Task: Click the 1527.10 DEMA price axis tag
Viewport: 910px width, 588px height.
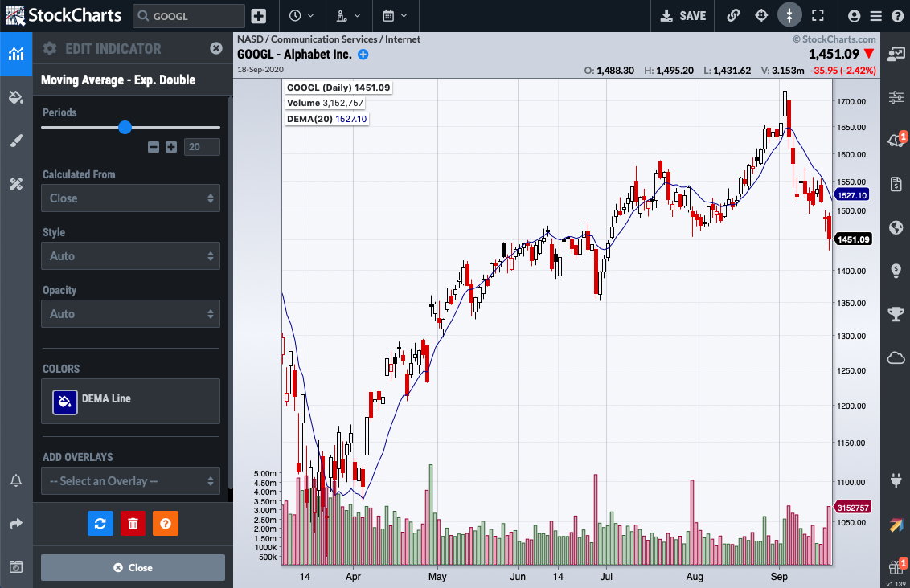Action: click(852, 195)
